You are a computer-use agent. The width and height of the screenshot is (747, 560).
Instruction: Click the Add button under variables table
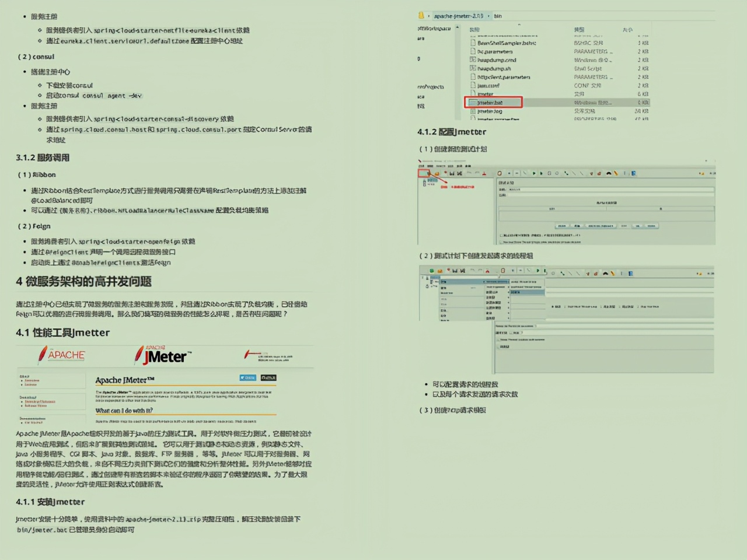pos(577,226)
